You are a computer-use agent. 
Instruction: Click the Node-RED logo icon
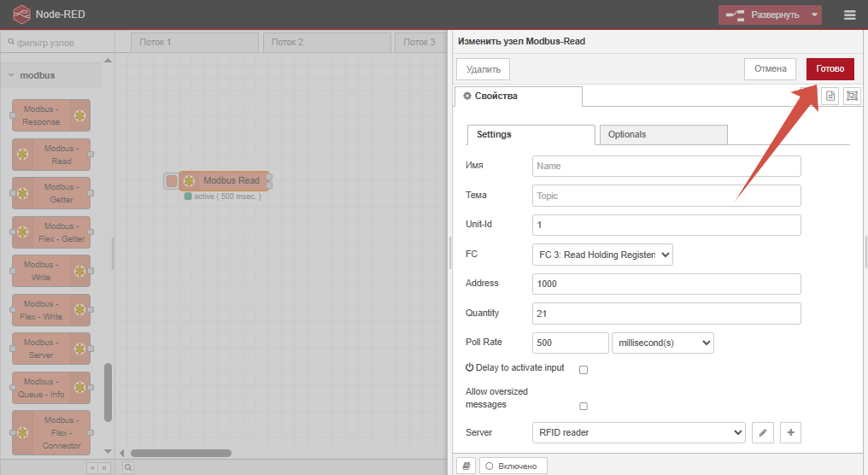[21, 15]
